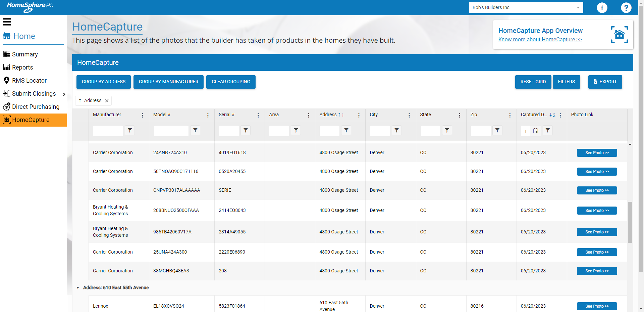Focus the Zip filter input
Viewport: 644px width, 312px height.
pyautogui.click(x=481, y=131)
